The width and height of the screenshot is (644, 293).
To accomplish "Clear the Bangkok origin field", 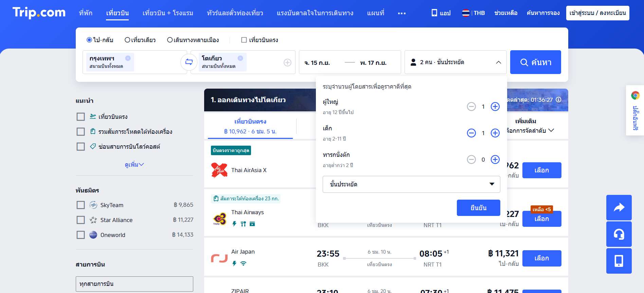I will point(128,58).
